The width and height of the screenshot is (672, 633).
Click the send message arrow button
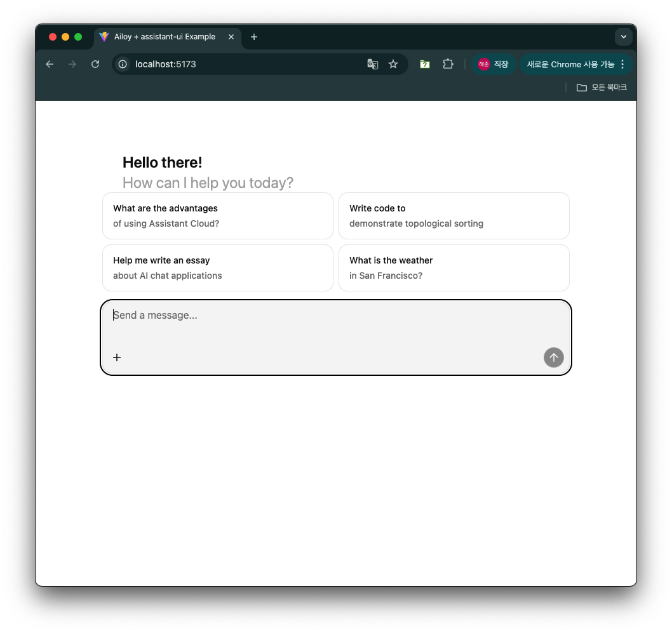(553, 357)
